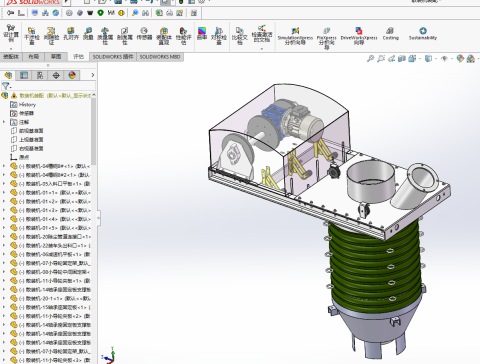Select 原点 origin in feature tree

tap(20, 157)
